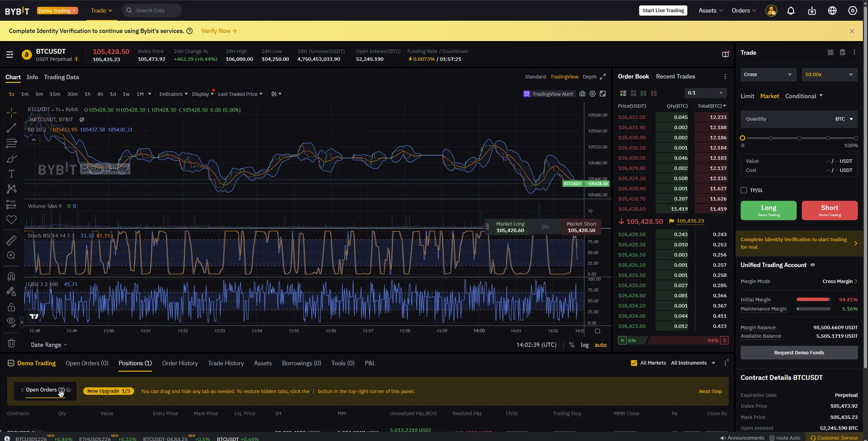Expand the Indicators dropdown

pyautogui.click(x=173, y=94)
